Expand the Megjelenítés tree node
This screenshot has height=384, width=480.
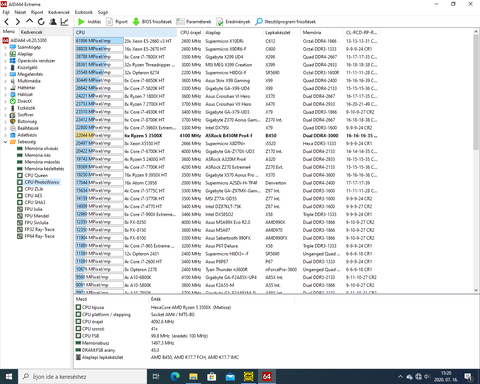pos(5,74)
